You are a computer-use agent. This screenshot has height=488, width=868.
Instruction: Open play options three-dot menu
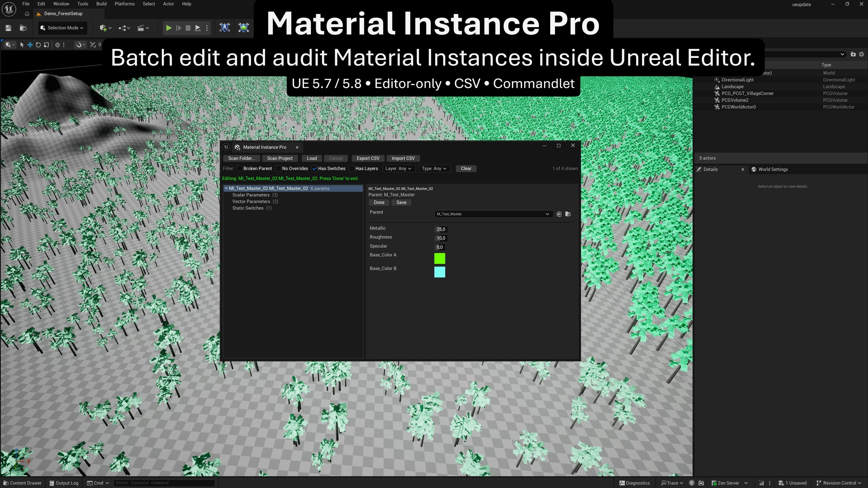pyautogui.click(x=207, y=28)
